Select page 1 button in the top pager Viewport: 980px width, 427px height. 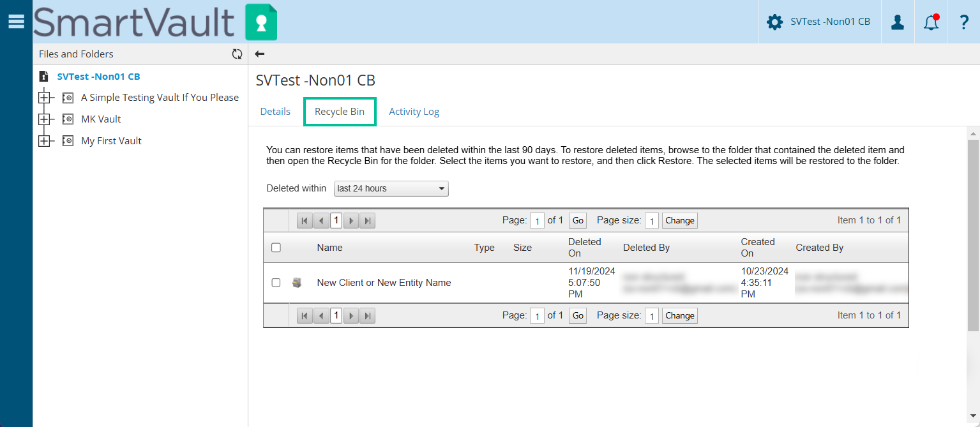[336, 221]
